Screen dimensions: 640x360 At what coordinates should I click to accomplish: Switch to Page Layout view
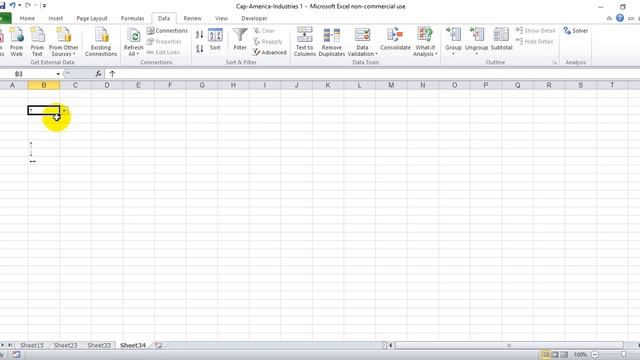tap(555, 355)
